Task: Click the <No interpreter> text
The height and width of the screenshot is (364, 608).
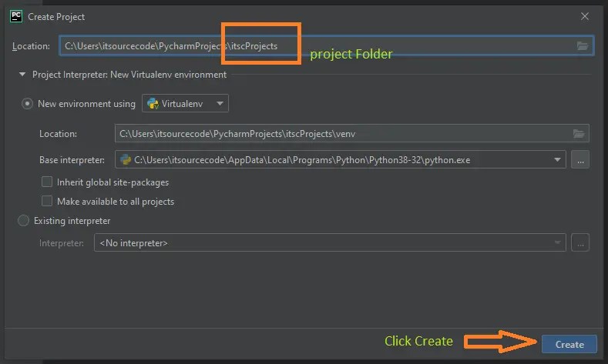Action: (x=134, y=243)
